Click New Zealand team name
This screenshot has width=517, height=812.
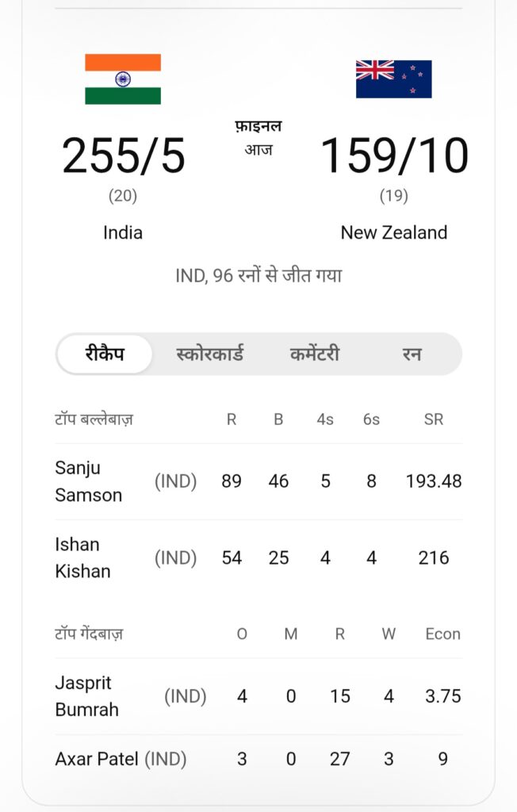pyautogui.click(x=394, y=232)
